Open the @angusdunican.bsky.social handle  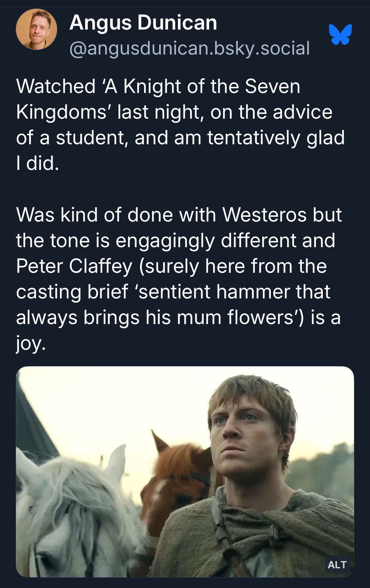189,48
